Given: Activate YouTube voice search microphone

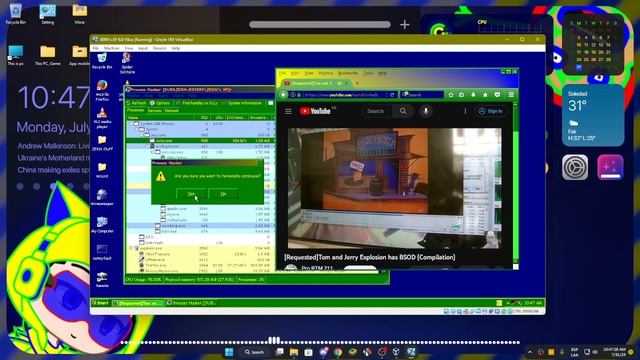Looking at the screenshot, I should (x=426, y=111).
